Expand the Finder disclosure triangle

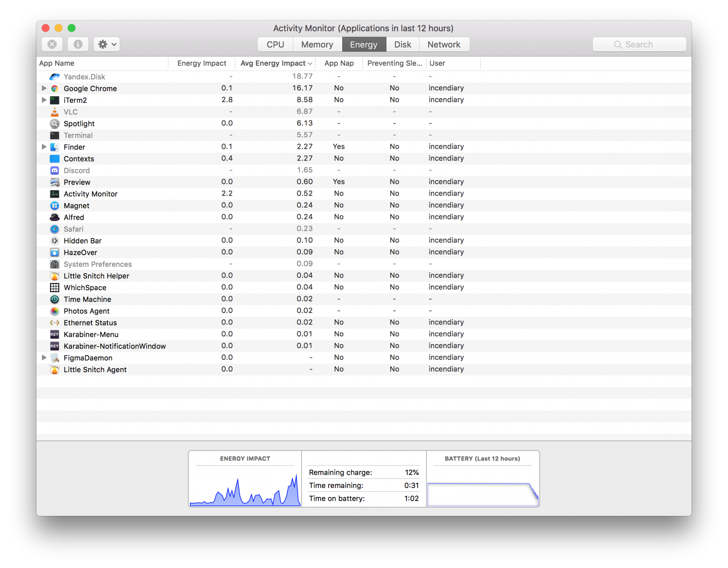pos(44,147)
